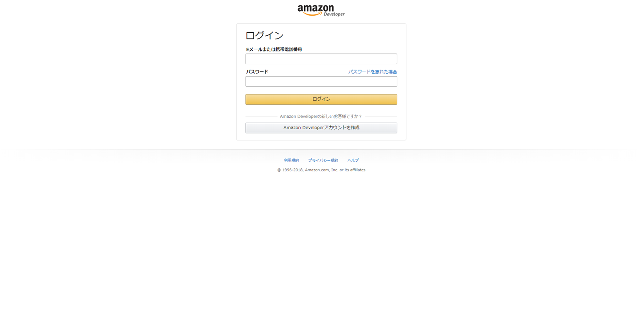Select the amazon wordmark at page top
This screenshot has width=644, height=318.
315,8
